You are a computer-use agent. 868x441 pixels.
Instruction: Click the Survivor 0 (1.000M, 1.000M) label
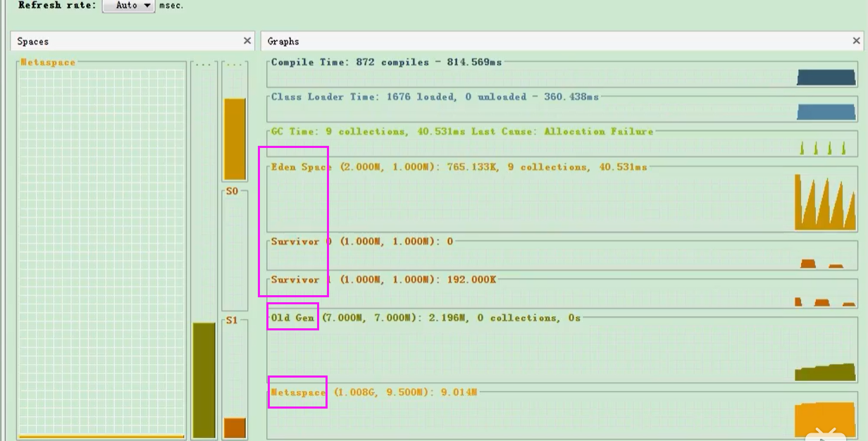pos(362,241)
